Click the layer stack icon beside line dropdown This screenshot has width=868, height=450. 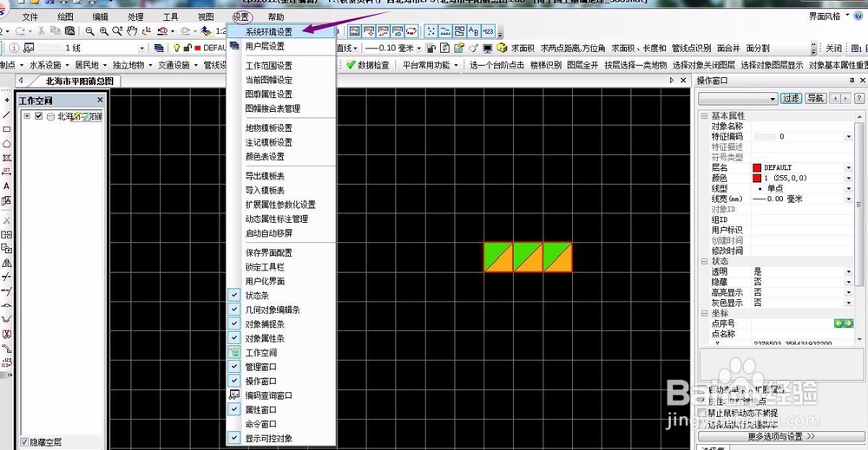[159, 48]
